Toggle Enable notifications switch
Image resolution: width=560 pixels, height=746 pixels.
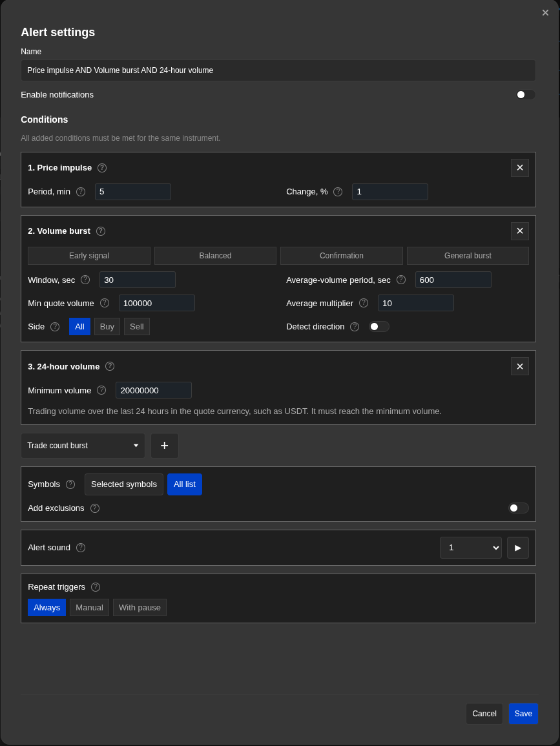click(x=525, y=95)
